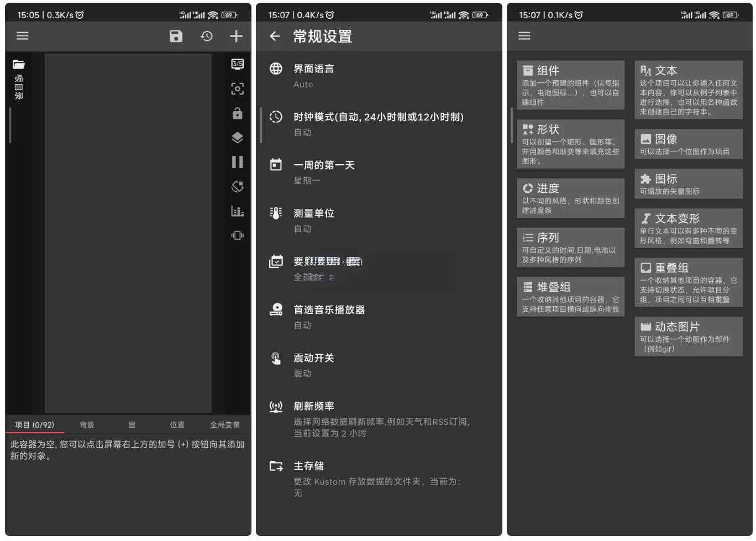The image size is (756, 541).
Task: Open the 测量单位 setting
Action: point(379,220)
